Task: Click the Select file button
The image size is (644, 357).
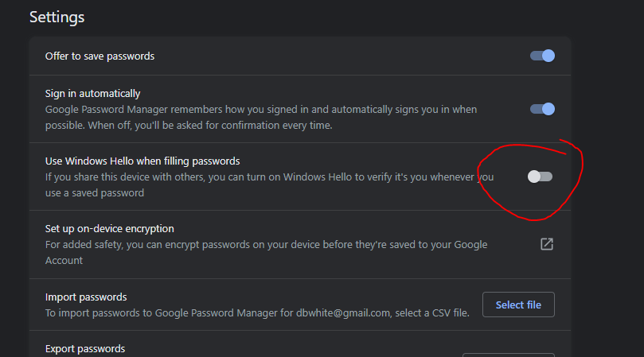Action: 518,305
